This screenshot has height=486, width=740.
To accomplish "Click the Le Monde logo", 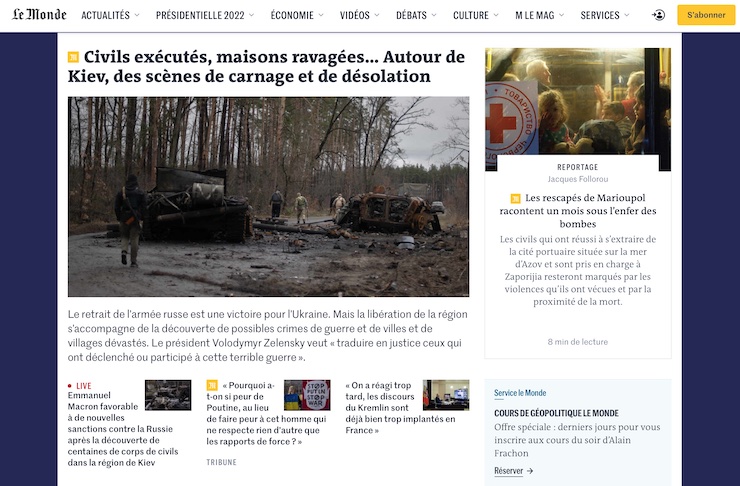I will click(x=39, y=15).
